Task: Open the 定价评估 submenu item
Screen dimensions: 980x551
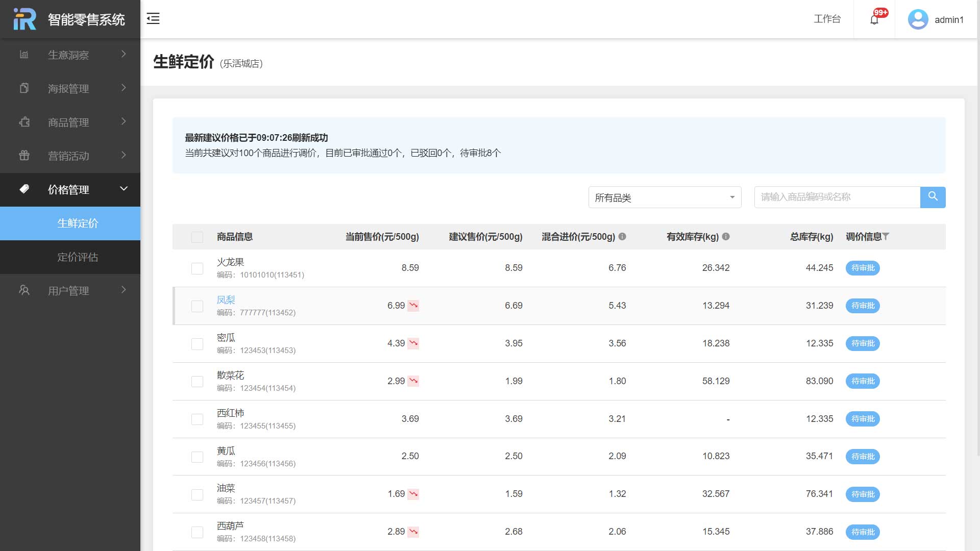Action: click(x=78, y=257)
